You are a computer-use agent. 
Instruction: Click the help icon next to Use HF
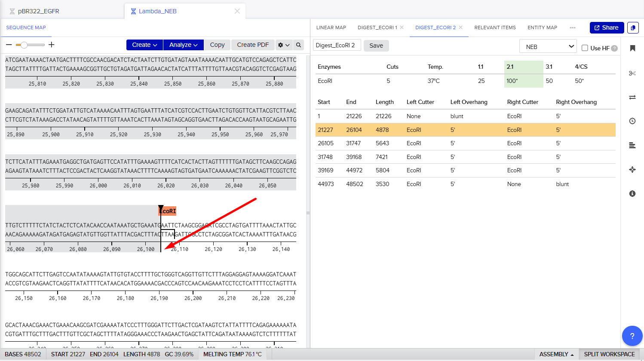614,48
